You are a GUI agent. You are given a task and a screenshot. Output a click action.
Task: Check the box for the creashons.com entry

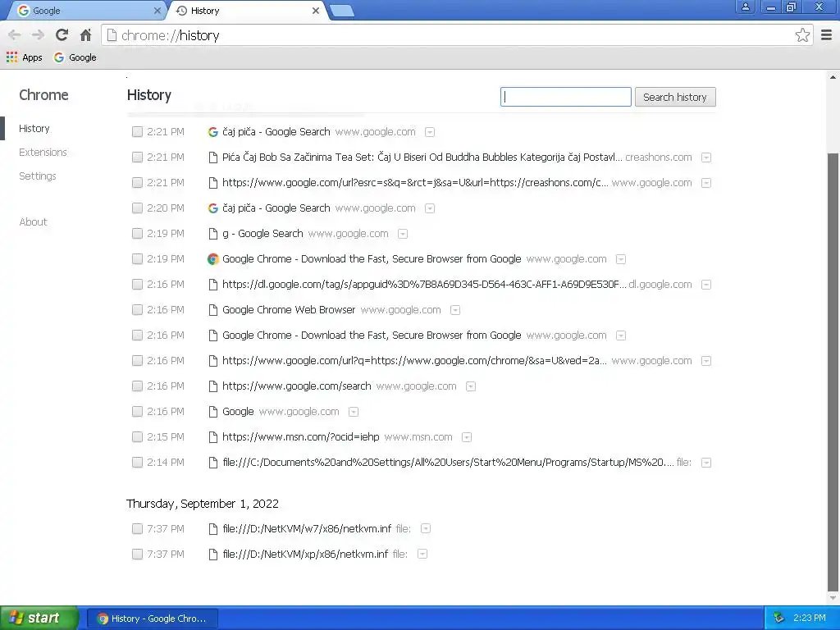click(137, 157)
